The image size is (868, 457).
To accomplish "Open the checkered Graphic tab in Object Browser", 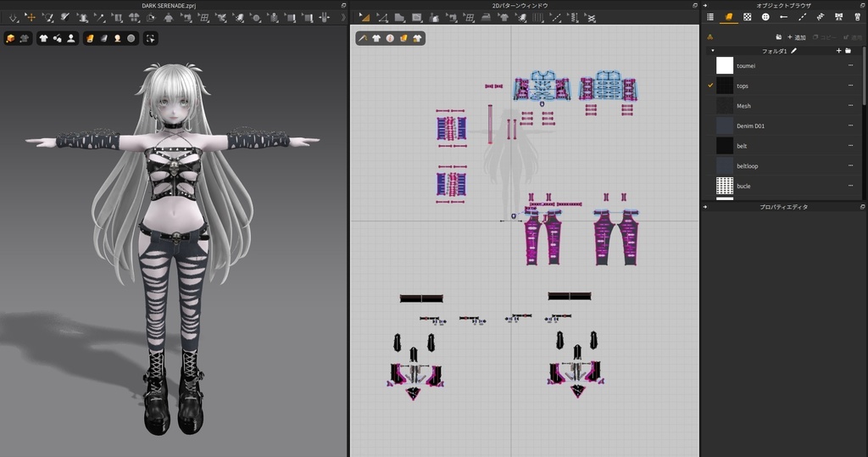I will [748, 17].
